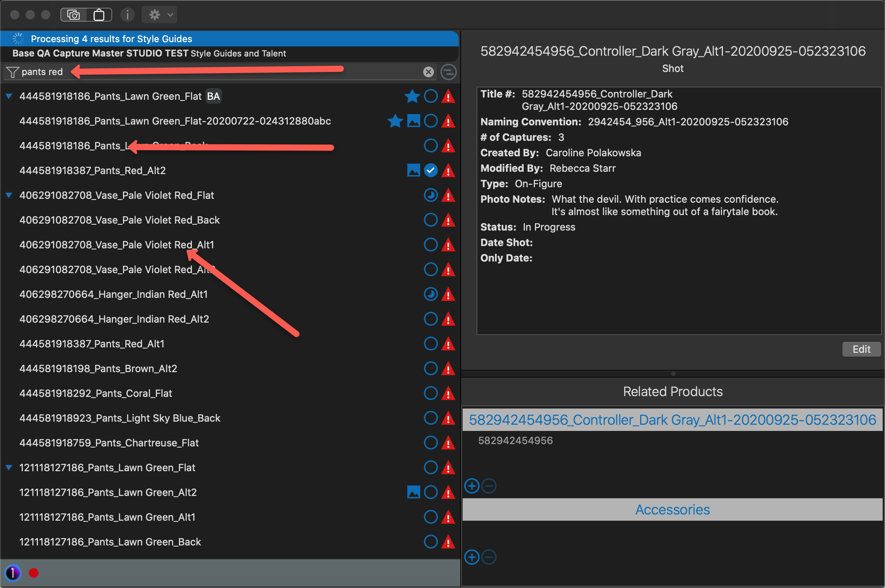Click the red record dot in status bar
885x588 pixels.
click(x=34, y=573)
